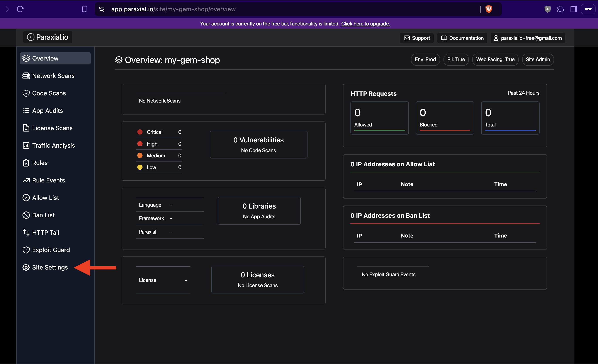Screen dimensions: 598x364
Task: Open Overview in the sidebar
Action: click(x=55, y=58)
